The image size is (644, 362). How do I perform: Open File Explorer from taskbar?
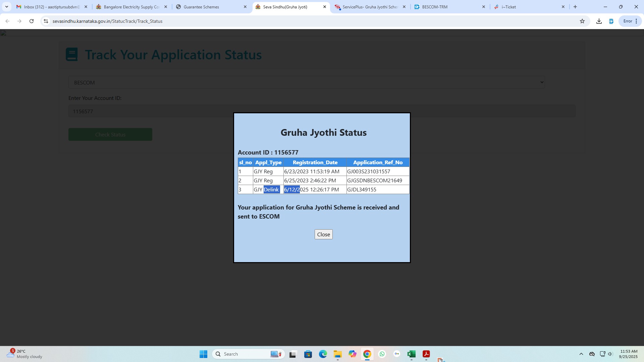337,354
